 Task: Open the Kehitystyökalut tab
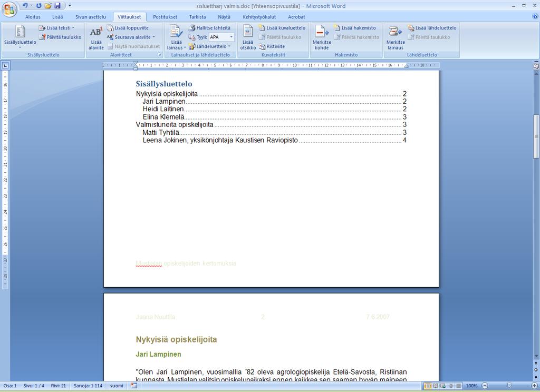[x=259, y=17]
